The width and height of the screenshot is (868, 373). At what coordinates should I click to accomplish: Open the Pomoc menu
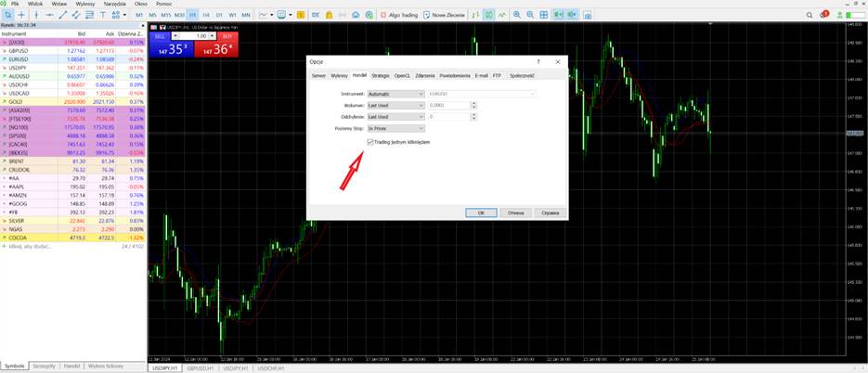[x=164, y=4]
